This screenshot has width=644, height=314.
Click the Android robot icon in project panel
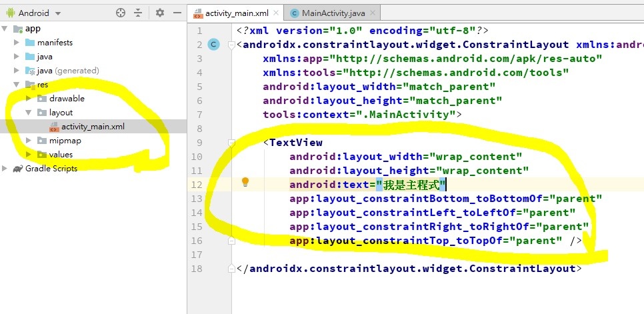point(10,13)
